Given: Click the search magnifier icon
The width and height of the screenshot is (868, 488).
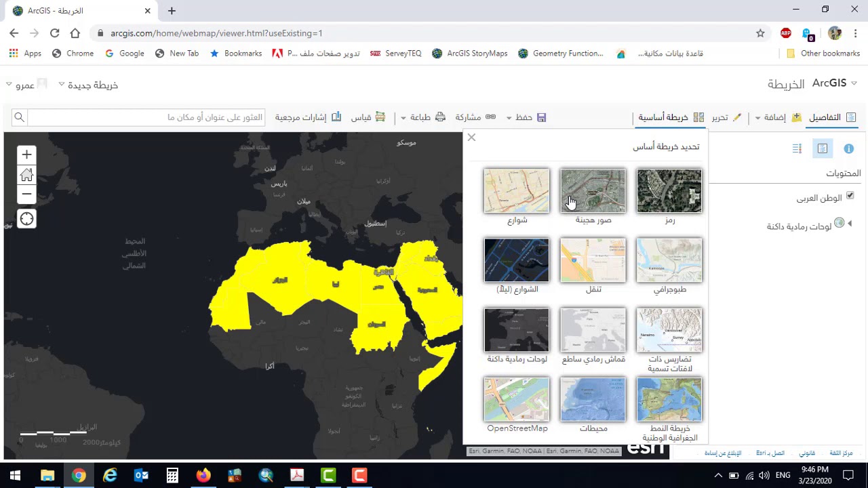Looking at the screenshot, I should coord(19,117).
